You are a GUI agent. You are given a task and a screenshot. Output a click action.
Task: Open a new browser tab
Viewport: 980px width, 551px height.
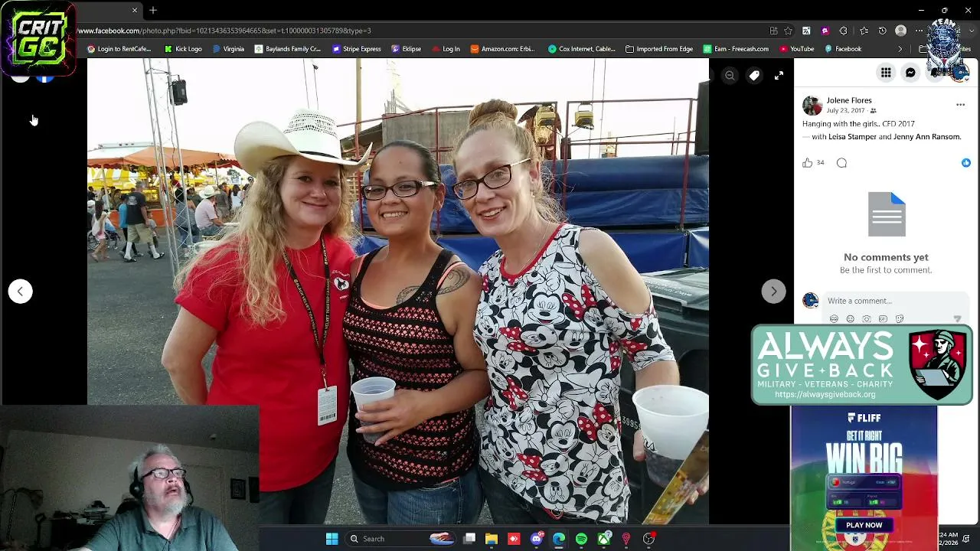153,10
